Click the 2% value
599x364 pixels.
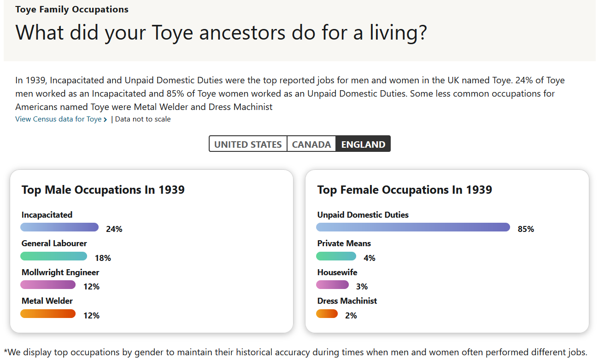351,316
